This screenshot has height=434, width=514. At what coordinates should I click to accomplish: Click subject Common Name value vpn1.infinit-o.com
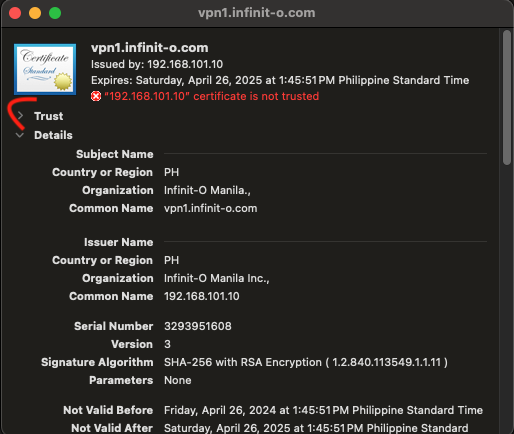pyautogui.click(x=211, y=208)
